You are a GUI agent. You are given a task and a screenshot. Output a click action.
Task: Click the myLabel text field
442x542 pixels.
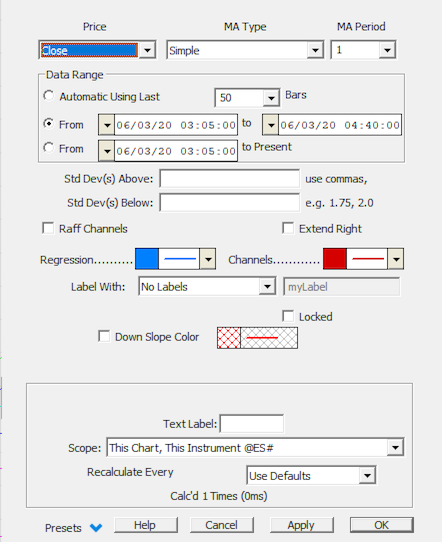[x=342, y=287]
